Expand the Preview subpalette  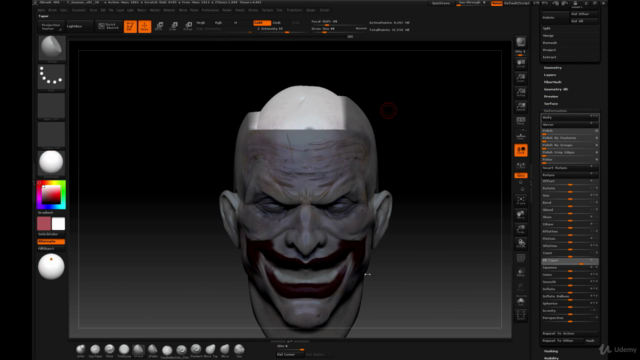(551, 97)
